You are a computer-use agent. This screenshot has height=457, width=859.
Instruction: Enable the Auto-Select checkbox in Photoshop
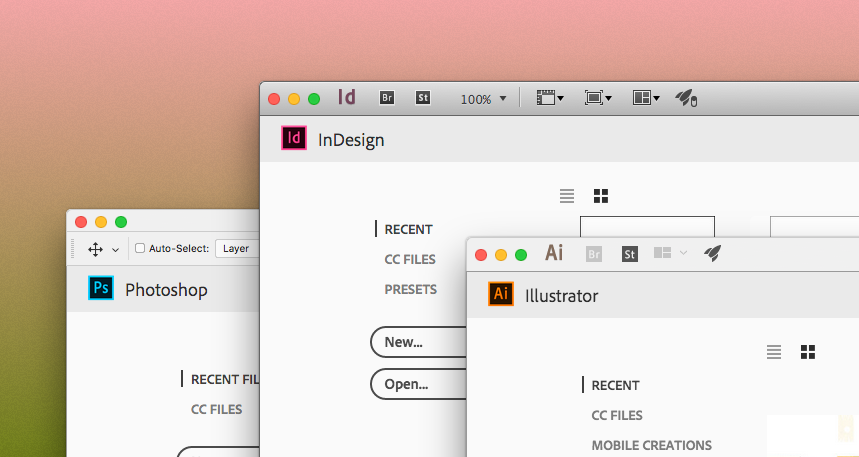(x=140, y=248)
